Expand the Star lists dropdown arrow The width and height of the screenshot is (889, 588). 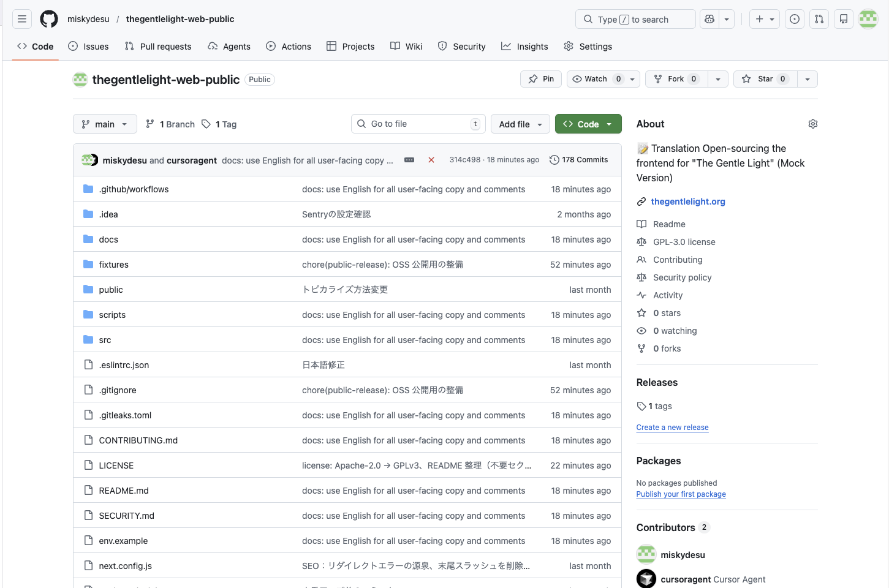(x=808, y=79)
